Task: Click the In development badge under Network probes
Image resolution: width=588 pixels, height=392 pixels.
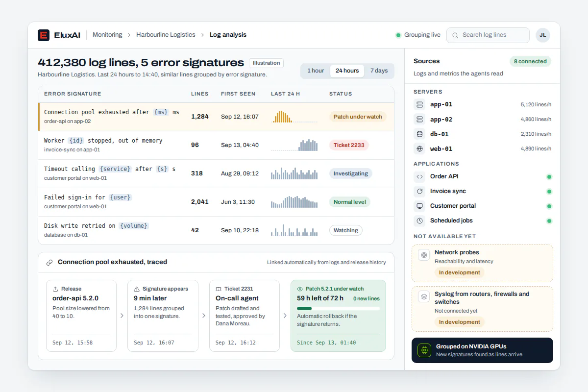Action: [460, 272]
